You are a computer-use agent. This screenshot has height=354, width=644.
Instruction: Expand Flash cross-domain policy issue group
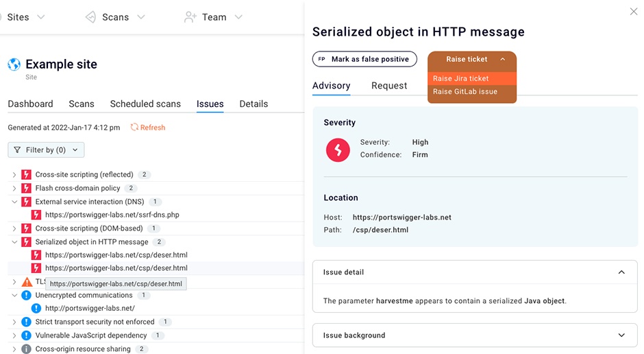point(14,188)
